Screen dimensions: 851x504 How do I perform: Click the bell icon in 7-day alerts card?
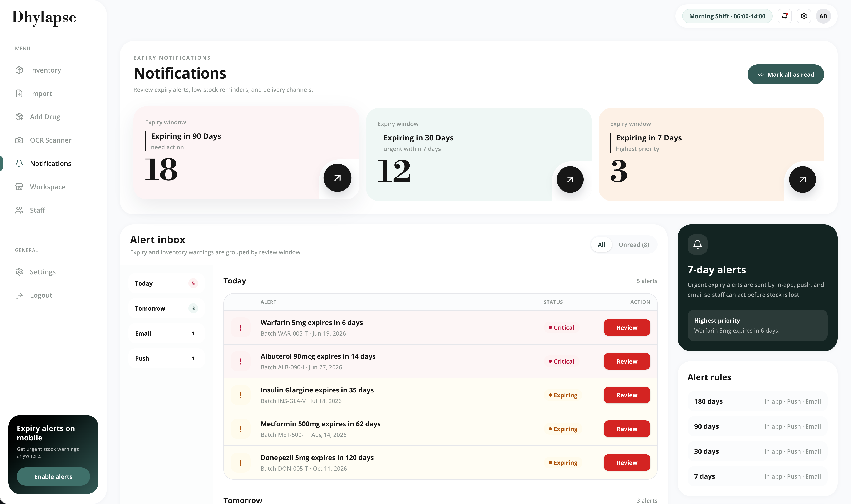tap(698, 244)
